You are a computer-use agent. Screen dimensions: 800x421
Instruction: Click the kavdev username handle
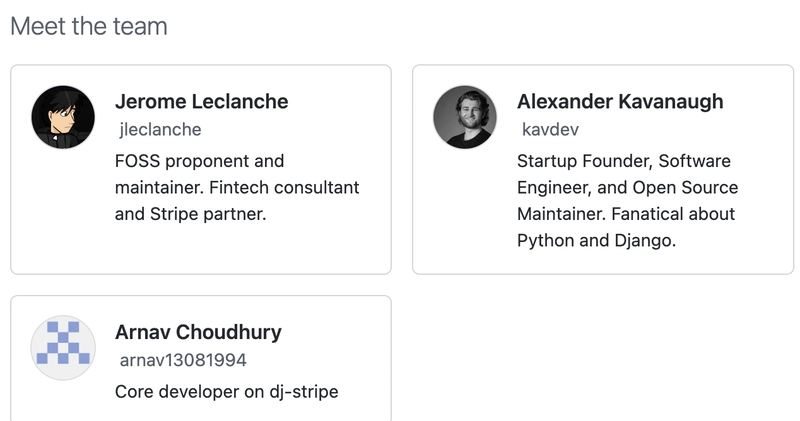550,130
